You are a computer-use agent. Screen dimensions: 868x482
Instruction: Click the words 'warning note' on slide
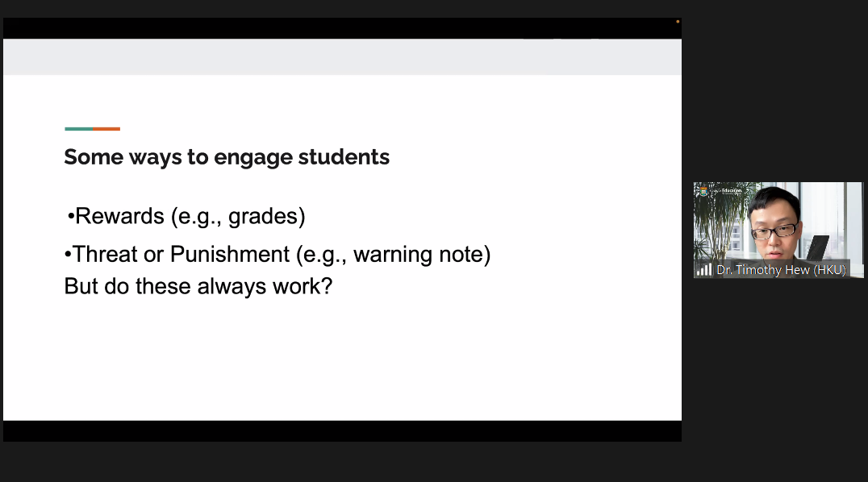[x=419, y=255]
